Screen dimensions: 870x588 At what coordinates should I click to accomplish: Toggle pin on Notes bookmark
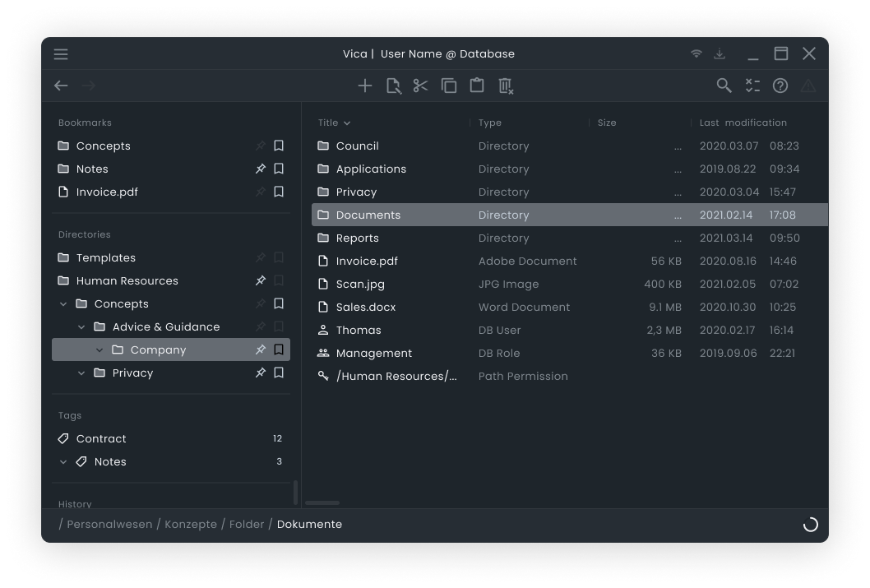click(x=261, y=169)
